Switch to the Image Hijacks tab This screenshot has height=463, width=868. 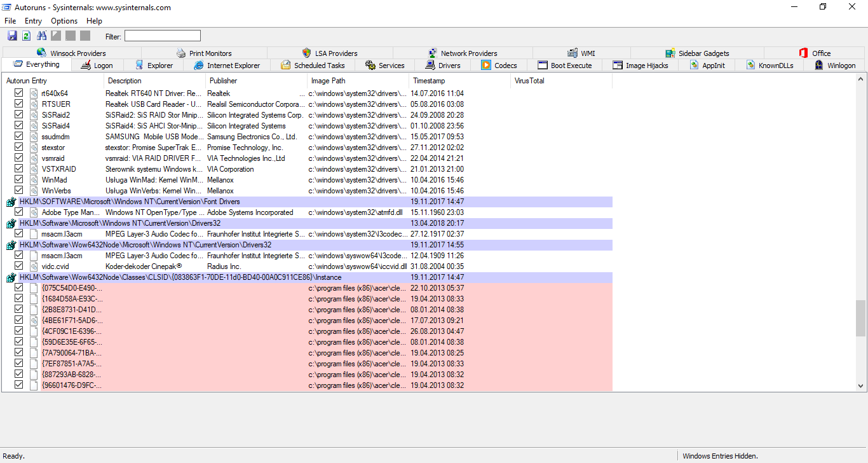(x=641, y=65)
